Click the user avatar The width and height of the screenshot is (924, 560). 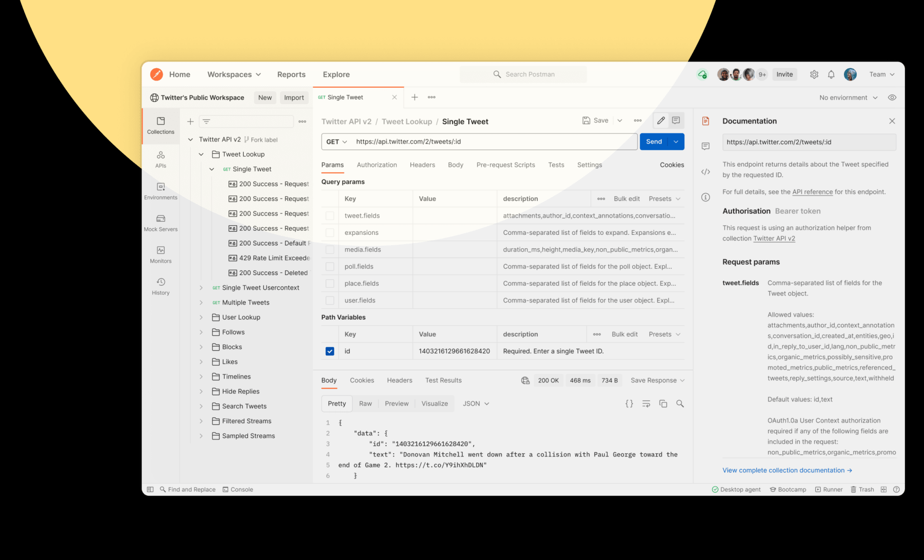coord(850,74)
